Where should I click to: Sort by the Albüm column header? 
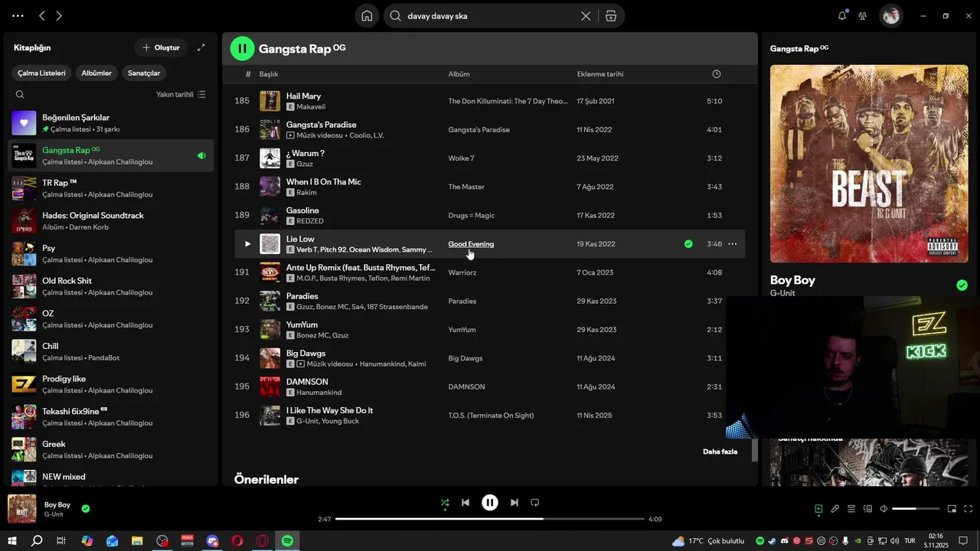(459, 74)
